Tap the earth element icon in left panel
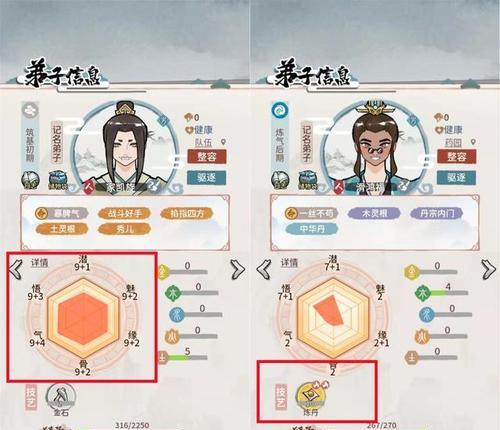500x430 pixels. click(163, 357)
